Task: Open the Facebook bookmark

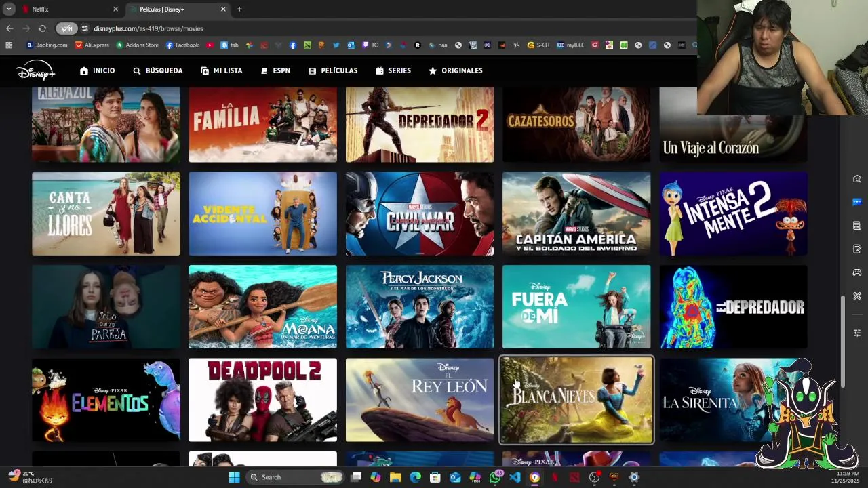Action: [182, 45]
